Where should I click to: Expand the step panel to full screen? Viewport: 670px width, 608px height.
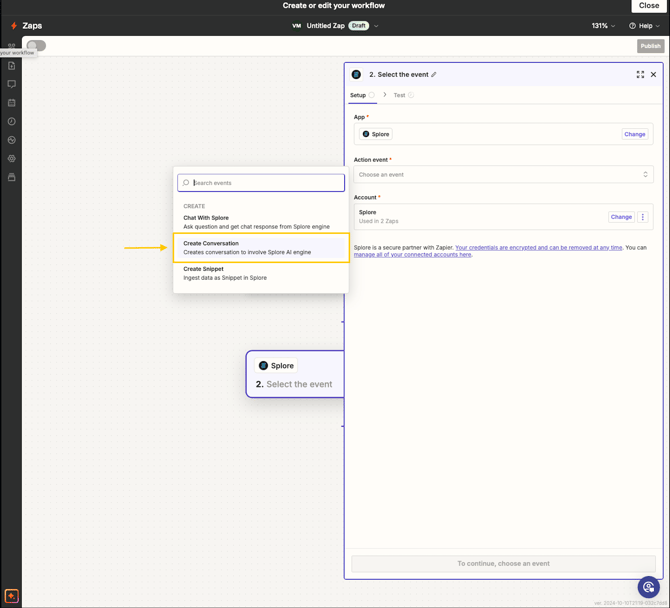640,74
